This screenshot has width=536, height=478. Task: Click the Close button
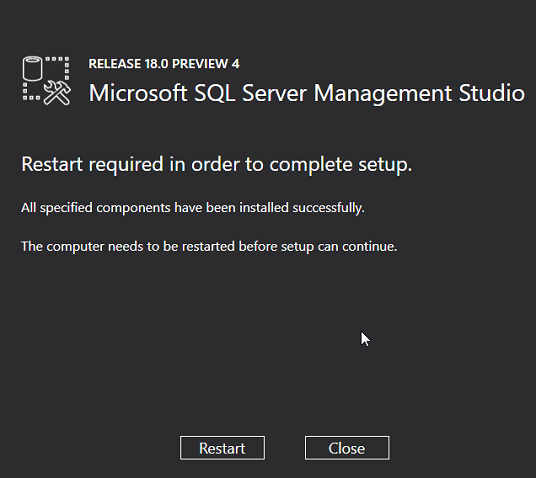click(347, 448)
